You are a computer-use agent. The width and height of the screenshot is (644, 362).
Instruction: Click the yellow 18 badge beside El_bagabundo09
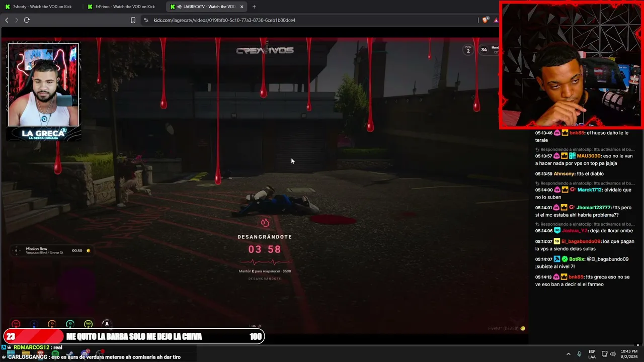click(x=557, y=241)
